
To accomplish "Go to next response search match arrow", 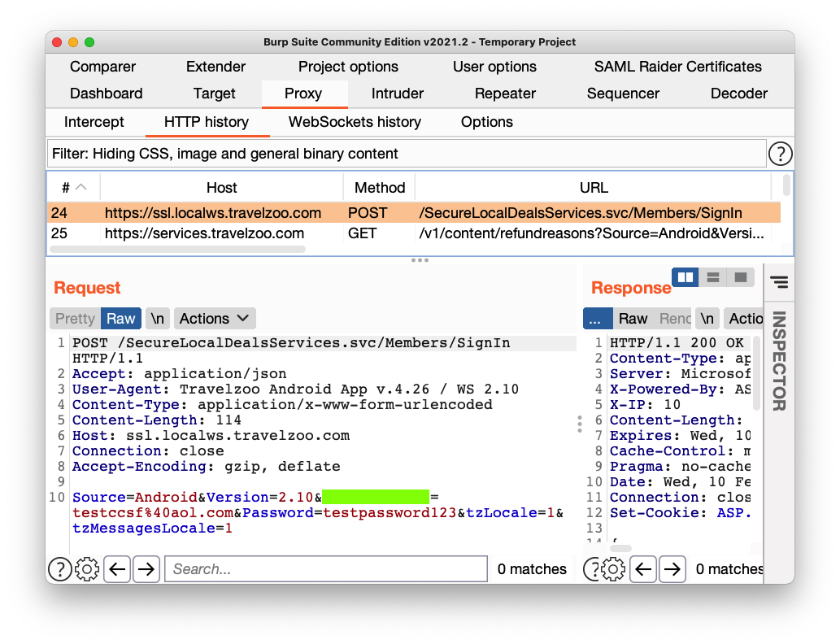I will pyautogui.click(x=672, y=569).
